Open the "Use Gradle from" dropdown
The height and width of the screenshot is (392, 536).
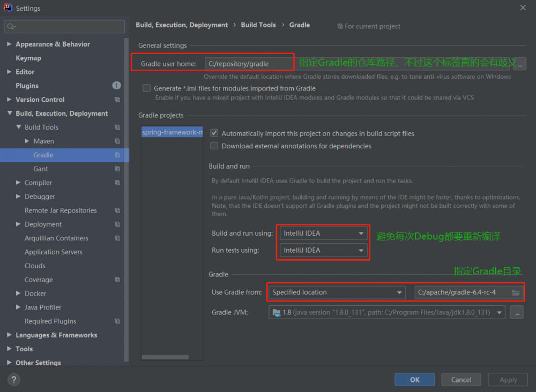336,292
